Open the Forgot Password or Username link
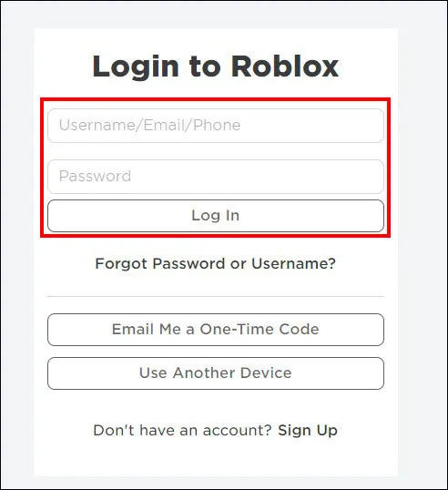 216,263
